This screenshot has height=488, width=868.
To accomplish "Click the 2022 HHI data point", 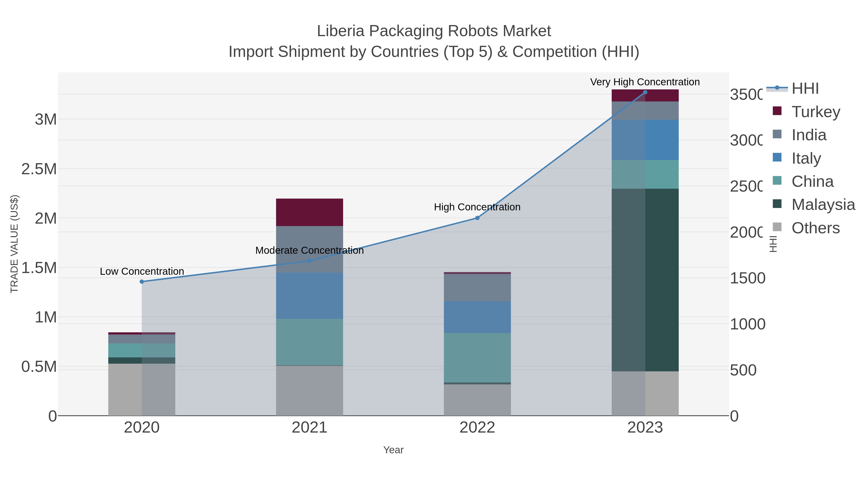I will 477,218.
